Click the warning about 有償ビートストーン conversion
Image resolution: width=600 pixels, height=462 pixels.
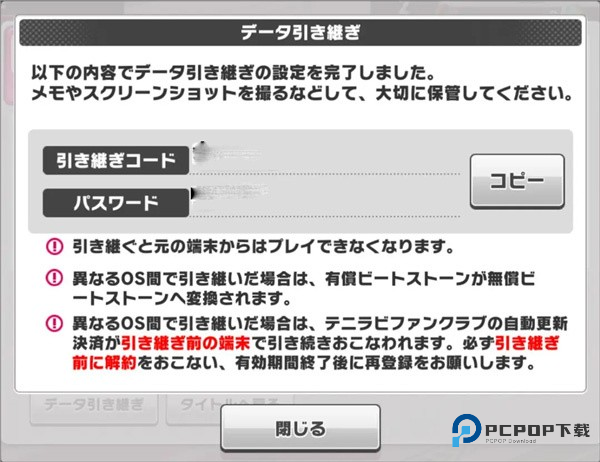(303, 288)
